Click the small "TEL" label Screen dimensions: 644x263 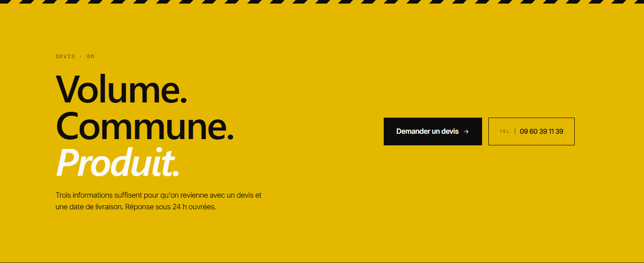tap(504, 131)
